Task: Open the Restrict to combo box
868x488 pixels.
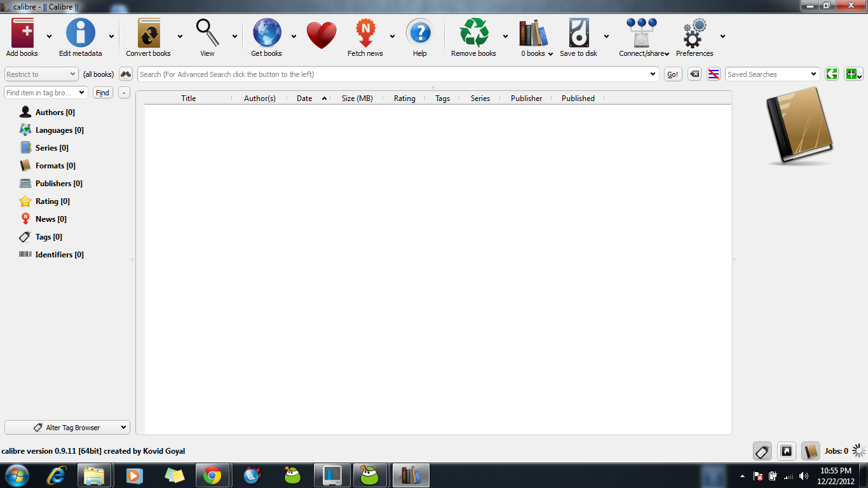Action: (41, 74)
